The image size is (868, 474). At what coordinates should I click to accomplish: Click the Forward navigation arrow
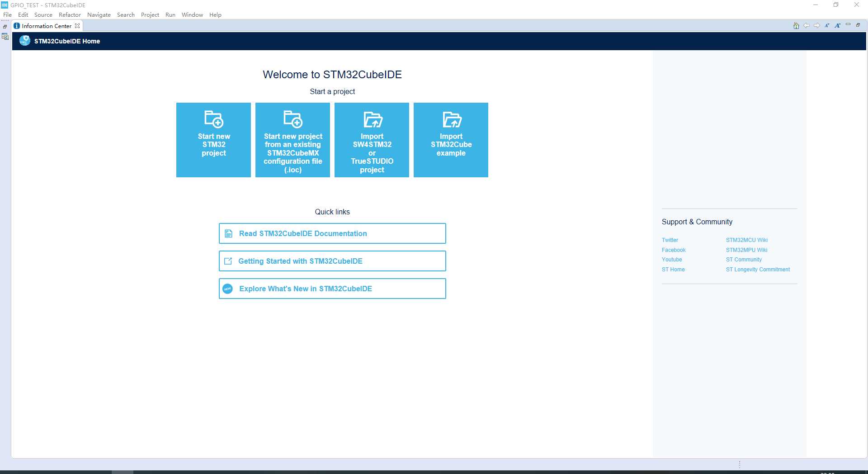coord(817,26)
